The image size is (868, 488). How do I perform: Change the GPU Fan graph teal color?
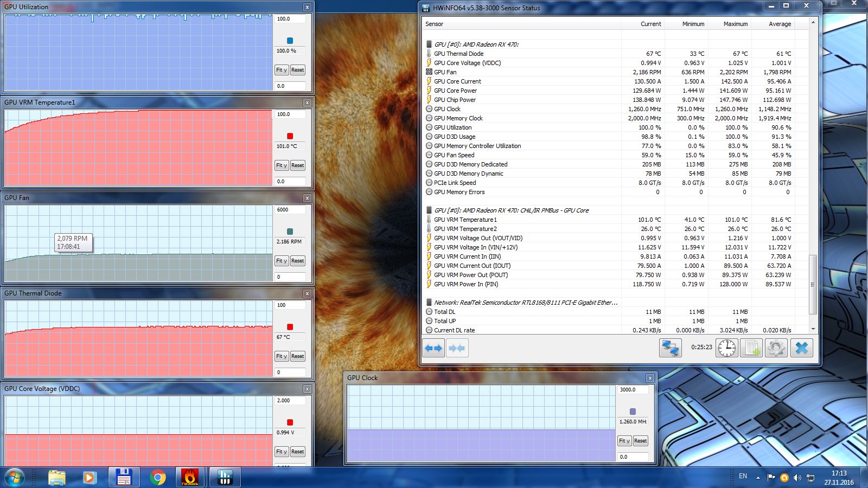point(290,232)
